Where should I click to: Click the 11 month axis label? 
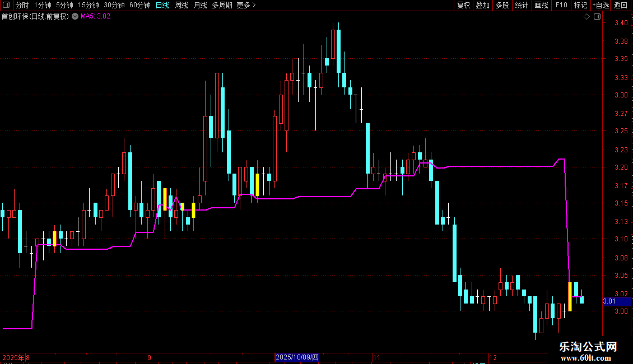click(376, 357)
